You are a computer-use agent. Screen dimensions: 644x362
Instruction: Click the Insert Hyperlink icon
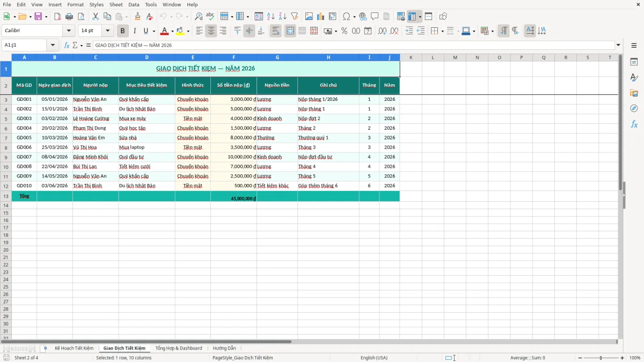[x=363, y=17]
